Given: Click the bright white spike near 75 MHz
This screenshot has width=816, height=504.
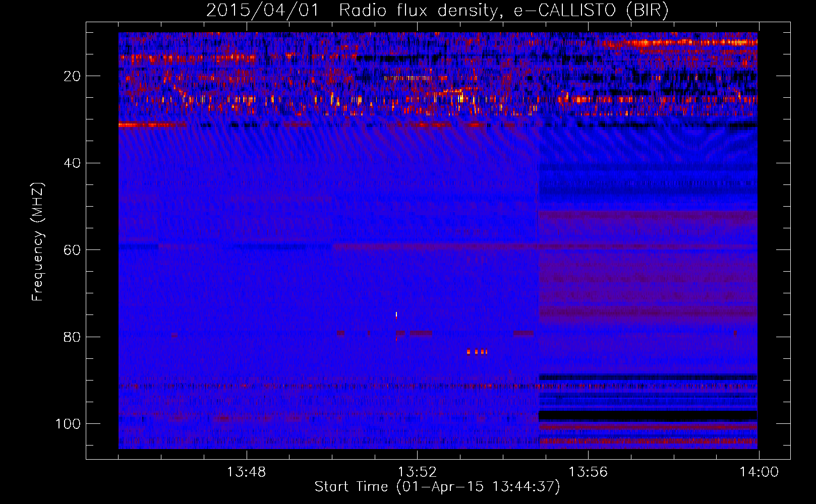Looking at the screenshot, I should pos(396,315).
